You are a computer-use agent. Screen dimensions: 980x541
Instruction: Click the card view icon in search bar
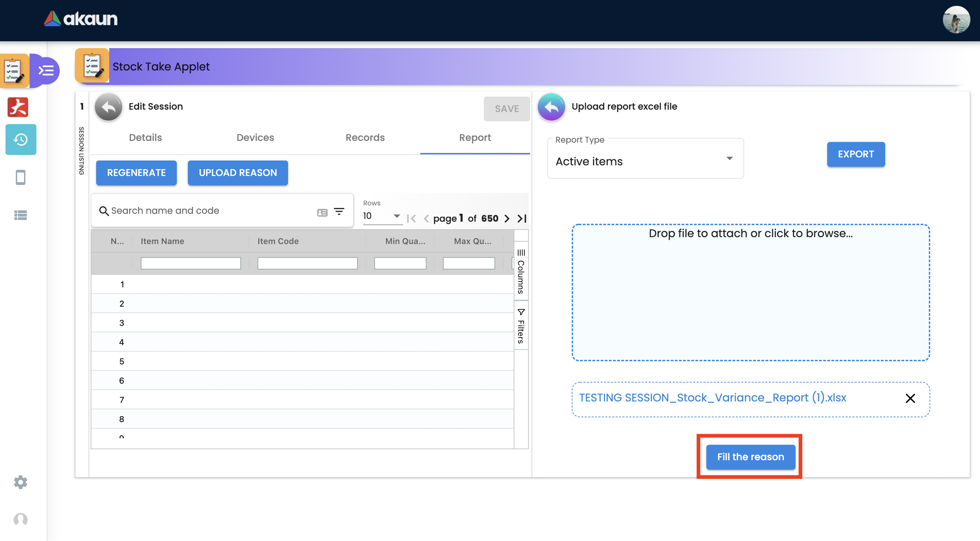tap(322, 212)
